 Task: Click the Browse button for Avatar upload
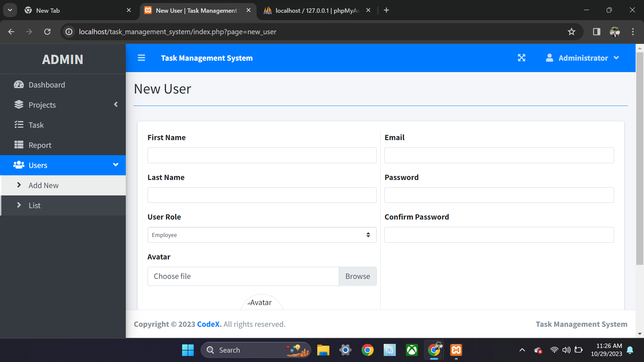358,276
